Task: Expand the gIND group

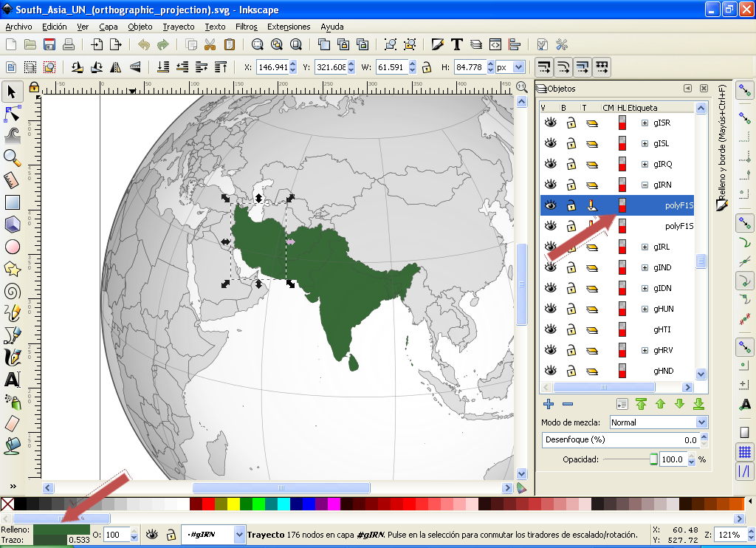Action: click(x=645, y=268)
